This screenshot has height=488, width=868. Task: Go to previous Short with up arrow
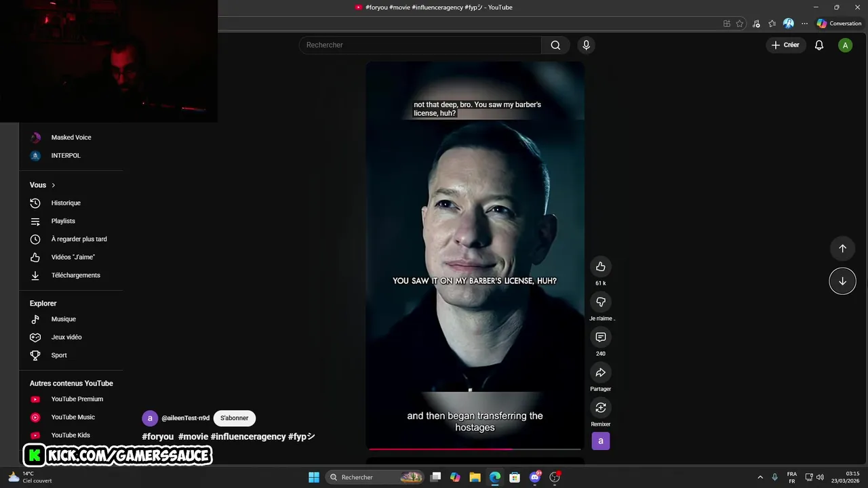pyautogui.click(x=842, y=248)
